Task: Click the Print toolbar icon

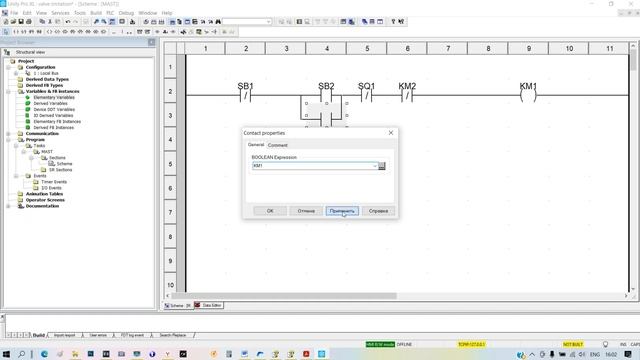Action: (29, 21)
